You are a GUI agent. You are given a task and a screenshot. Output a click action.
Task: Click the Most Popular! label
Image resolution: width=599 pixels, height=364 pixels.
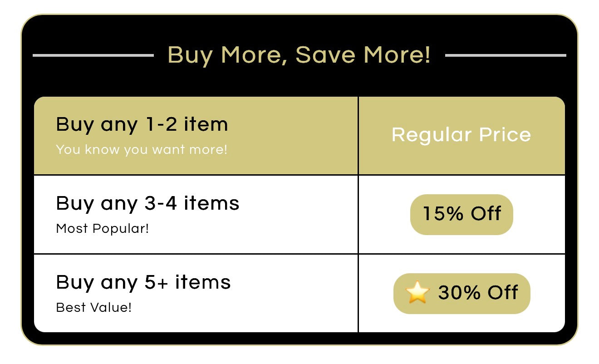click(x=102, y=228)
